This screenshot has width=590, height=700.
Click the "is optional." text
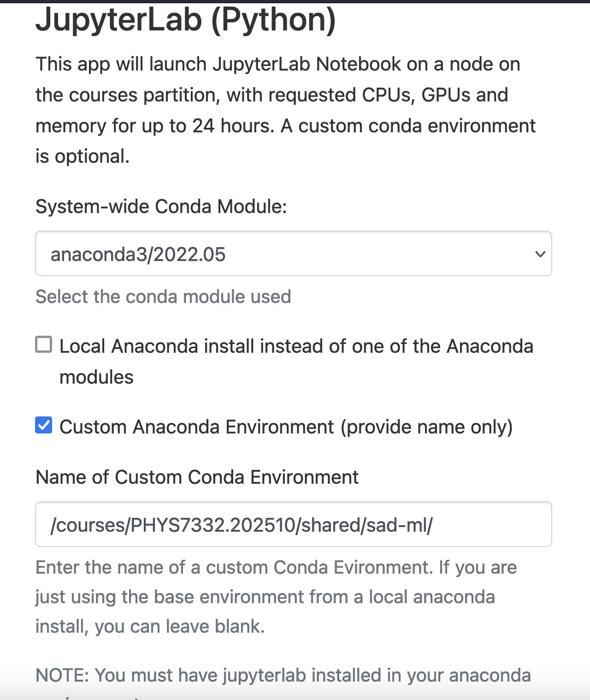pos(83,157)
